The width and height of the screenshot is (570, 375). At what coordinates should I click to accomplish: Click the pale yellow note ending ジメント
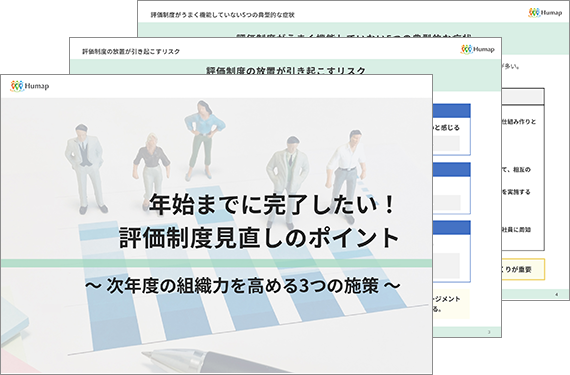[451, 304]
